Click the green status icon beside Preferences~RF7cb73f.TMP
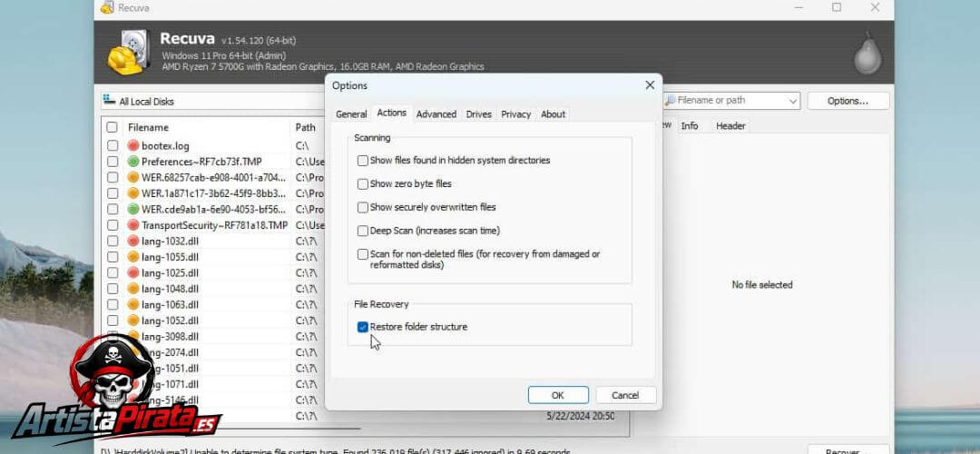980x454 pixels. 133,162
